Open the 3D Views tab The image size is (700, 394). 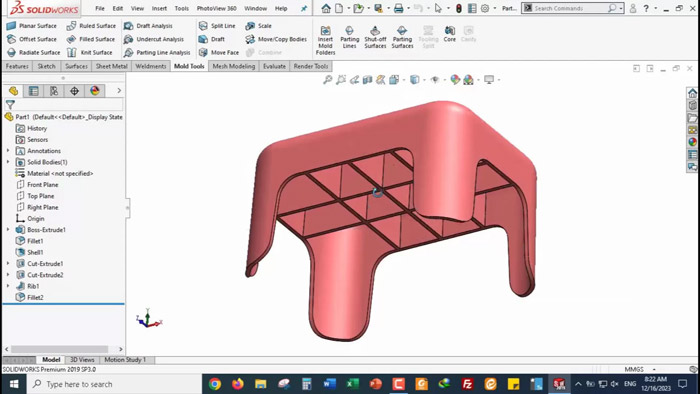(82, 360)
